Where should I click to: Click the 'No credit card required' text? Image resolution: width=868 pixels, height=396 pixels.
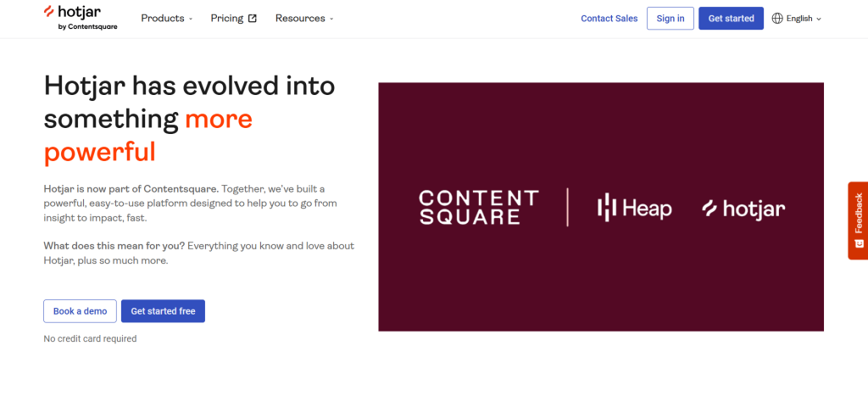tap(90, 338)
